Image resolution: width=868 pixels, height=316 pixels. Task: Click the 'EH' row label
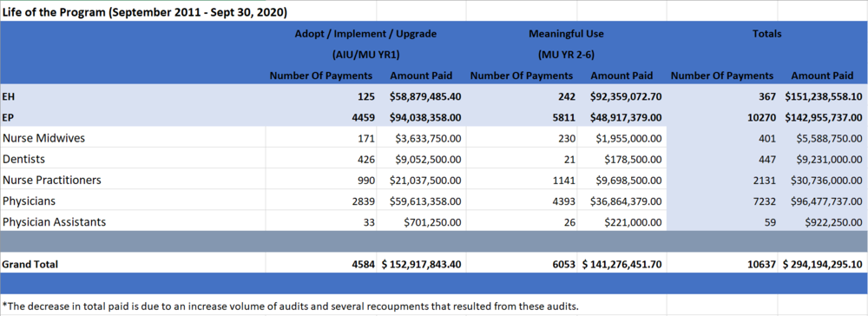coord(9,96)
